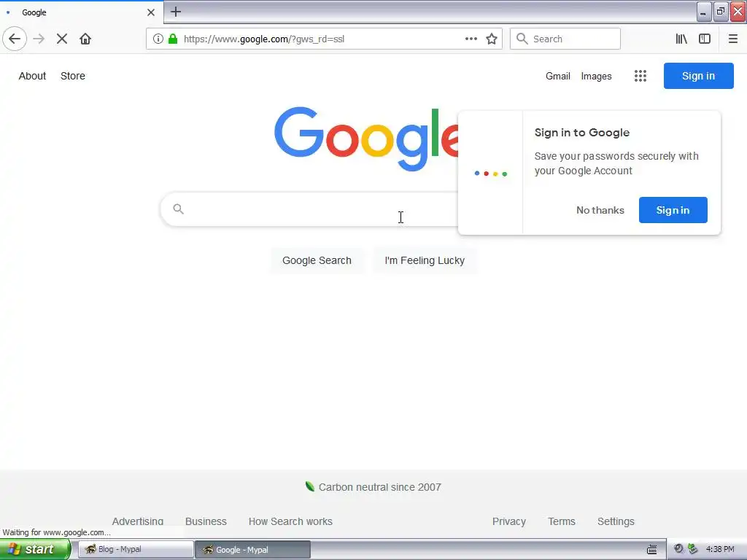Restore down the browser window
Image resolution: width=747 pixels, height=560 pixels.
pos(721,12)
